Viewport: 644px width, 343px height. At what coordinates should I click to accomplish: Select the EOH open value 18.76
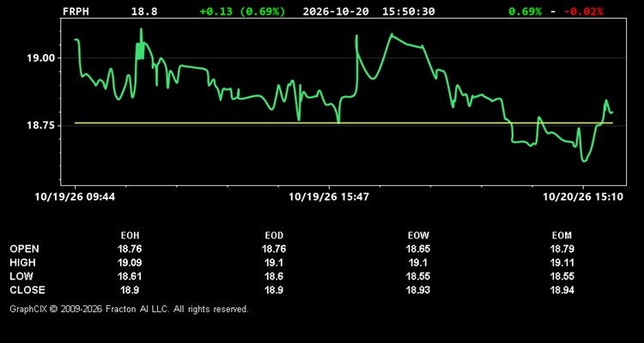coord(130,249)
